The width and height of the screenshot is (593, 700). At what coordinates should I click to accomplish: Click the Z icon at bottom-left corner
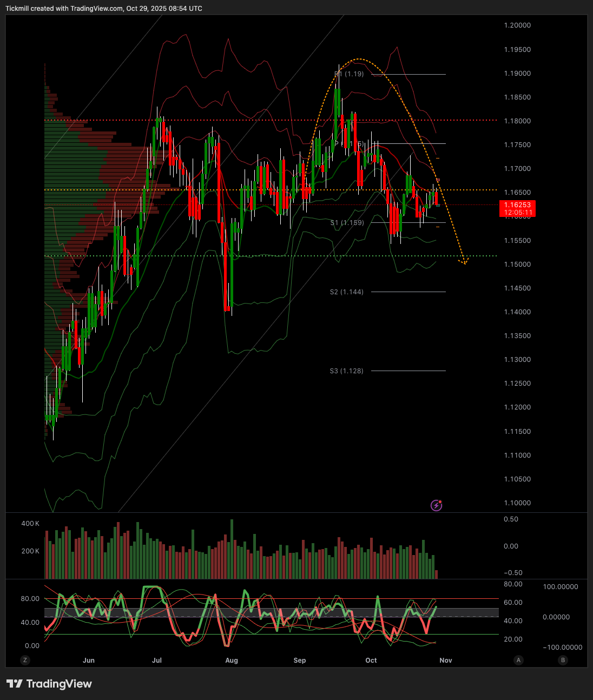24,660
